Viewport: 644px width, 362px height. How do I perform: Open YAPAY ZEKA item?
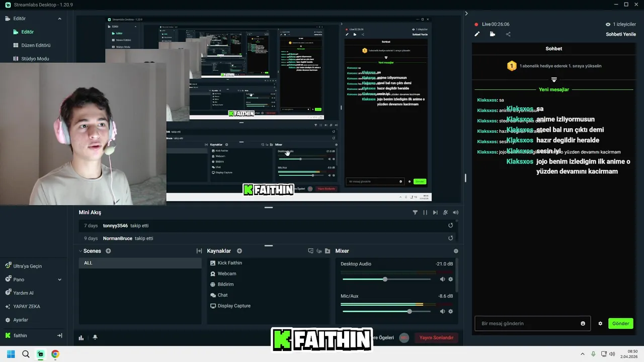(26, 306)
